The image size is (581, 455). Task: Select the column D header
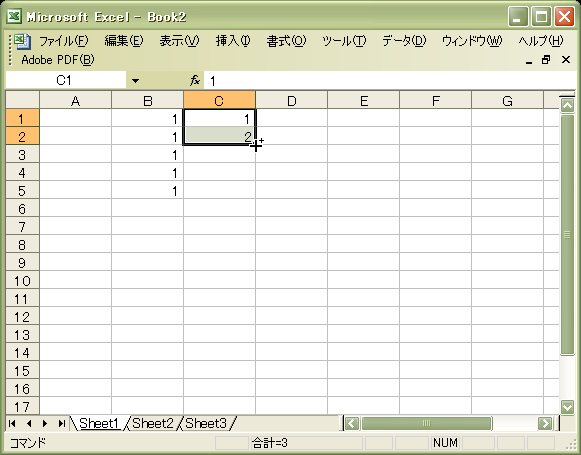click(292, 101)
